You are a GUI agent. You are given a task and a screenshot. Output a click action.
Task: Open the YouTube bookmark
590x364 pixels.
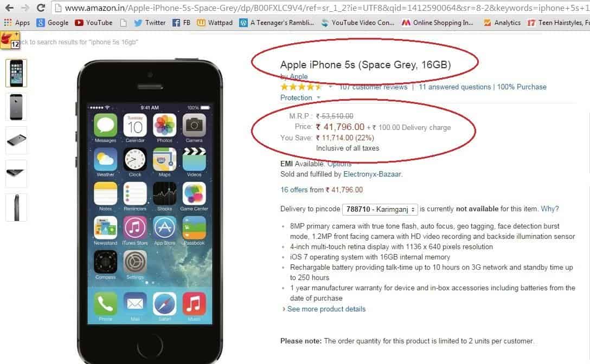(94, 23)
